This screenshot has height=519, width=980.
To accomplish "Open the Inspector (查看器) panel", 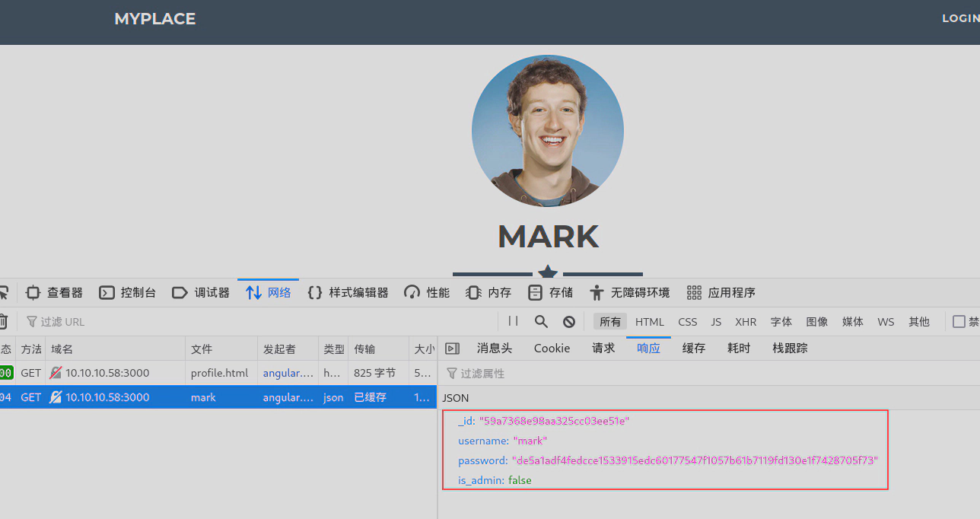I will click(55, 293).
